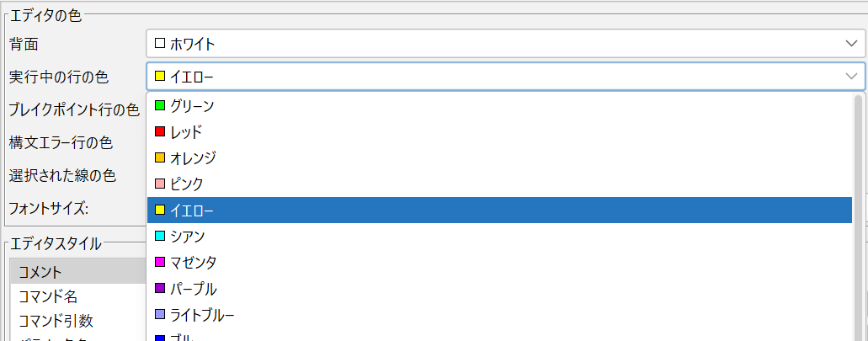Image resolution: width=868 pixels, height=341 pixels.
Task: Click the cyan swatch next to シアン
Action: [x=160, y=237]
